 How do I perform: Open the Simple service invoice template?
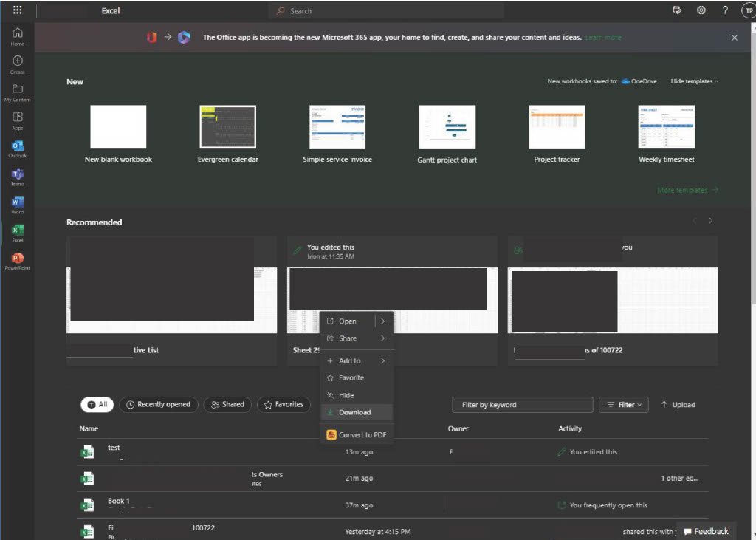[337, 134]
